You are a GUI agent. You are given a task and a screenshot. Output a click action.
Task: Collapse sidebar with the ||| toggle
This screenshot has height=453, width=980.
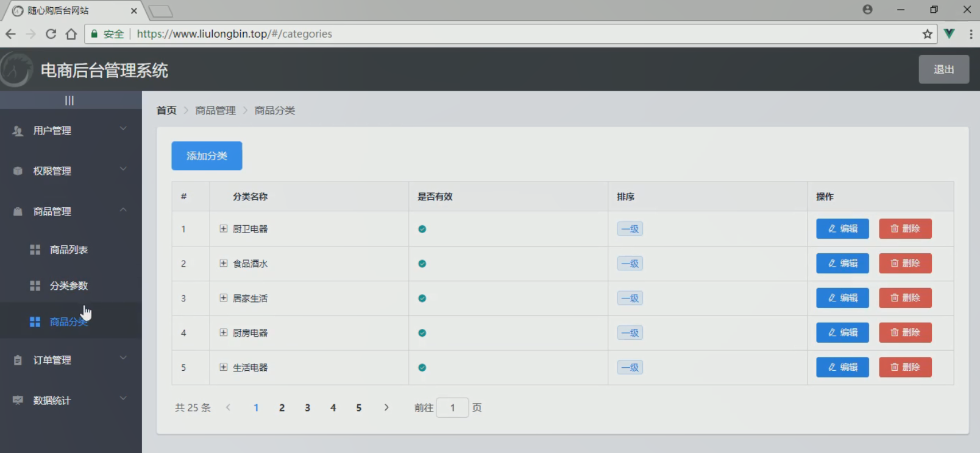tap(69, 100)
